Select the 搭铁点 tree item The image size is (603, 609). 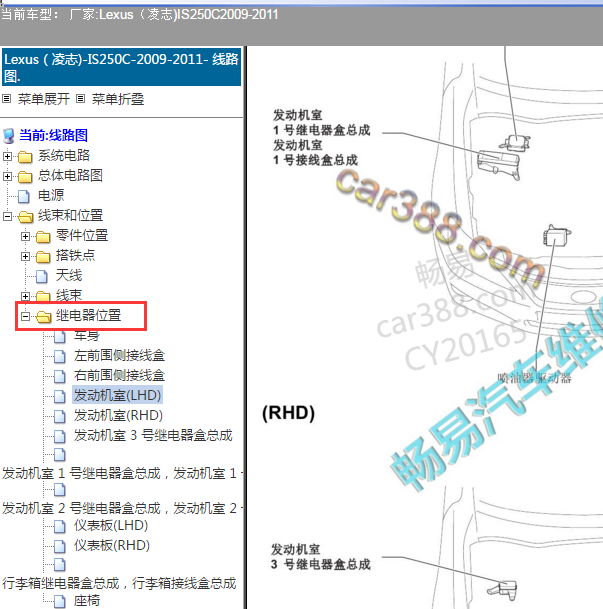click(x=75, y=256)
